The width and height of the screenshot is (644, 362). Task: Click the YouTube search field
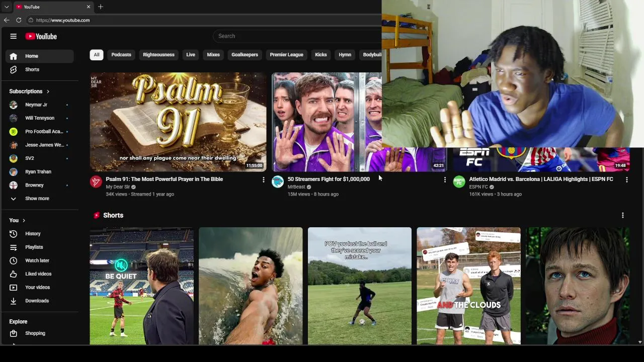coord(297,36)
